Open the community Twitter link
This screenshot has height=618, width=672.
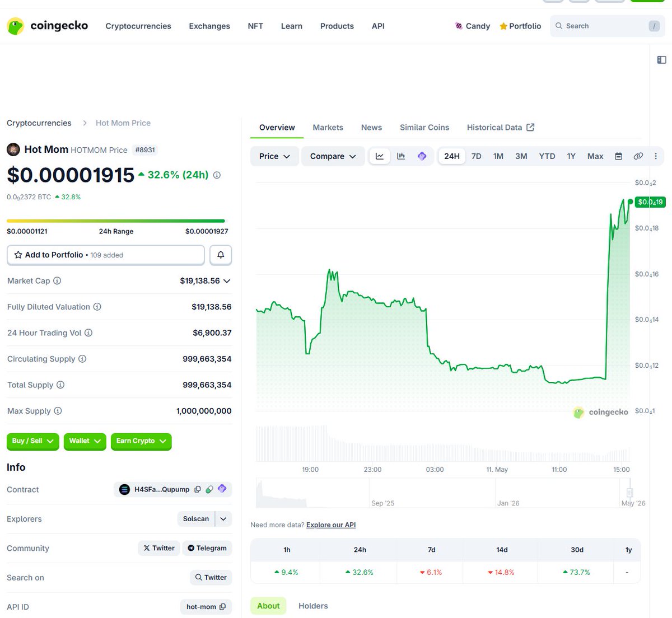pos(159,548)
